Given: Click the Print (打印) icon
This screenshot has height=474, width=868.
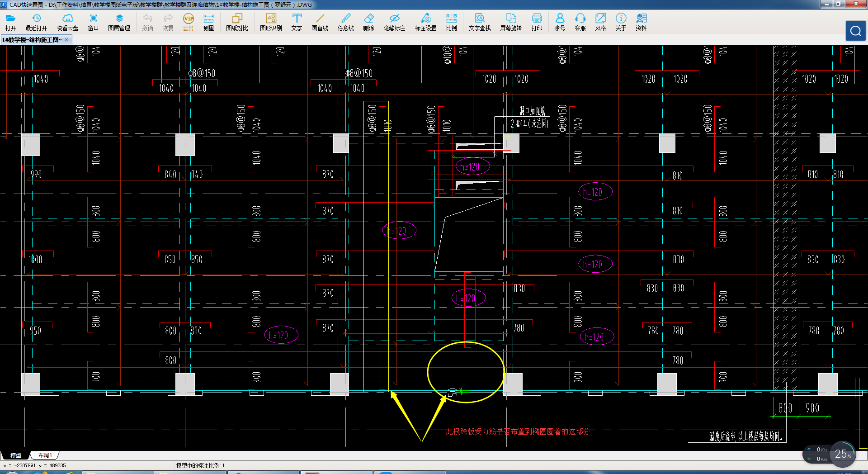Looking at the screenshot, I should [537, 22].
